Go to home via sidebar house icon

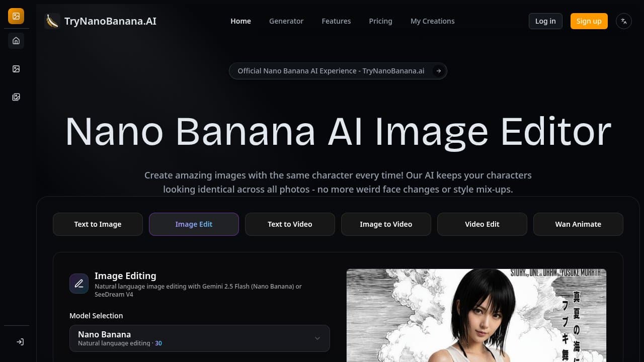[x=16, y=41]
